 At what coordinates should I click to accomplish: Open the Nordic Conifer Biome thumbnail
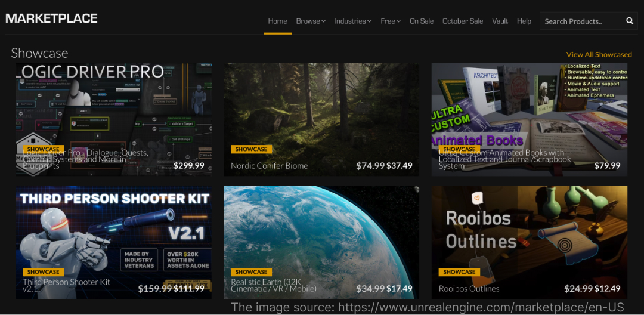pyautogui.click(x=321, y=119)
